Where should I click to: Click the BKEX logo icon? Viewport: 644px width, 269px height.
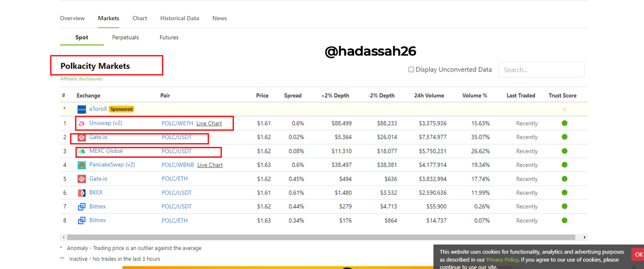(82, 193)
